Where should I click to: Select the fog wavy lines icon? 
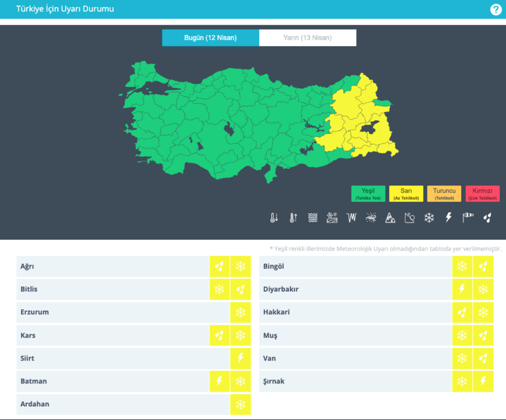[313, 218]
